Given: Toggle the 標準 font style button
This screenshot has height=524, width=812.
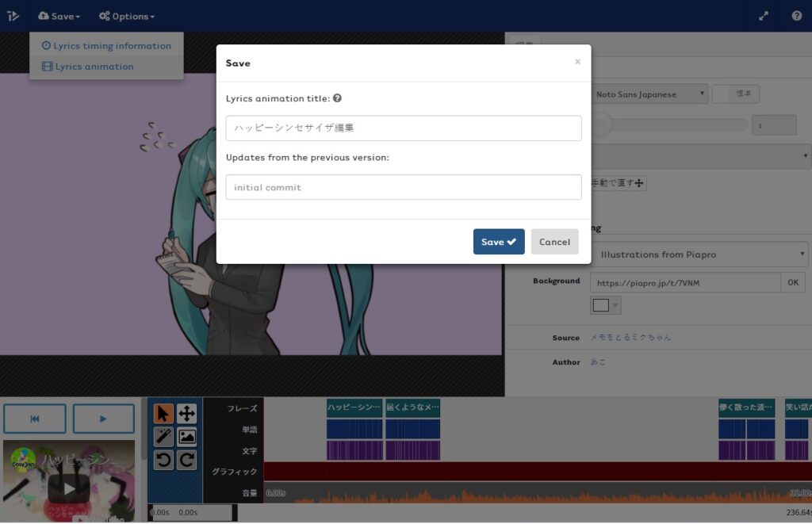Looking at the screenshot, I should click(736, 93).
